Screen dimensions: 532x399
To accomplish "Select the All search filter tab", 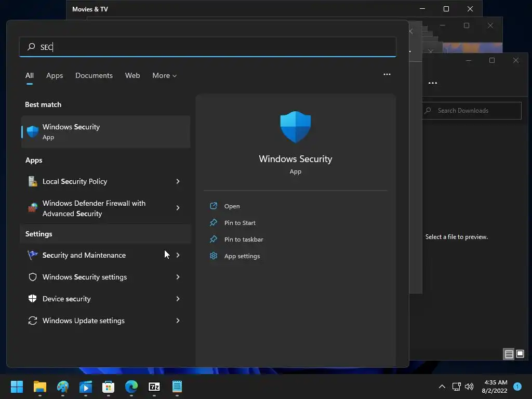I will click(x=30, y=75).
